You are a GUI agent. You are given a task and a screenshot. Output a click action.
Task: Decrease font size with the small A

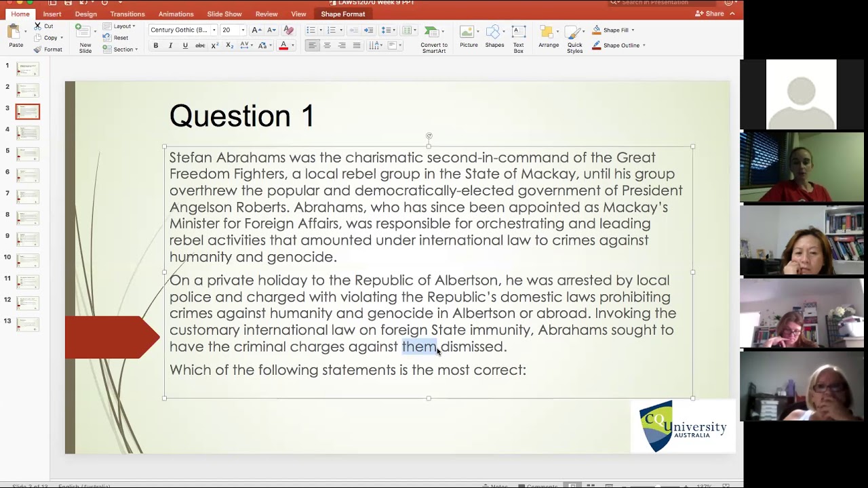[x=271, y=30]
